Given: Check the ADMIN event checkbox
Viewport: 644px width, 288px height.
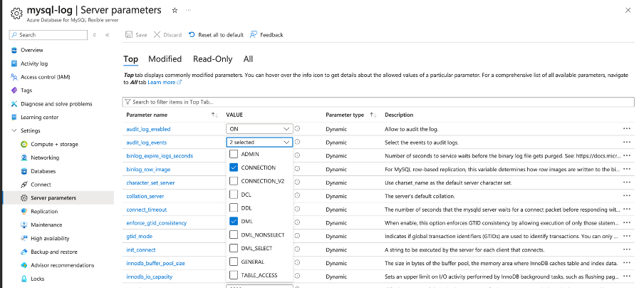Looking at the screenshot, I should click(234, 154).
